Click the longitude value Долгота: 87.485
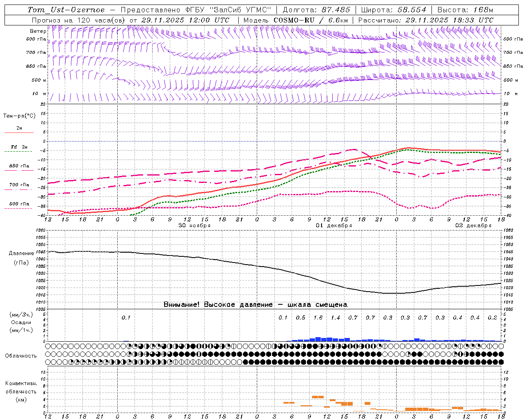525x420 pixels. tap(317, 10)
